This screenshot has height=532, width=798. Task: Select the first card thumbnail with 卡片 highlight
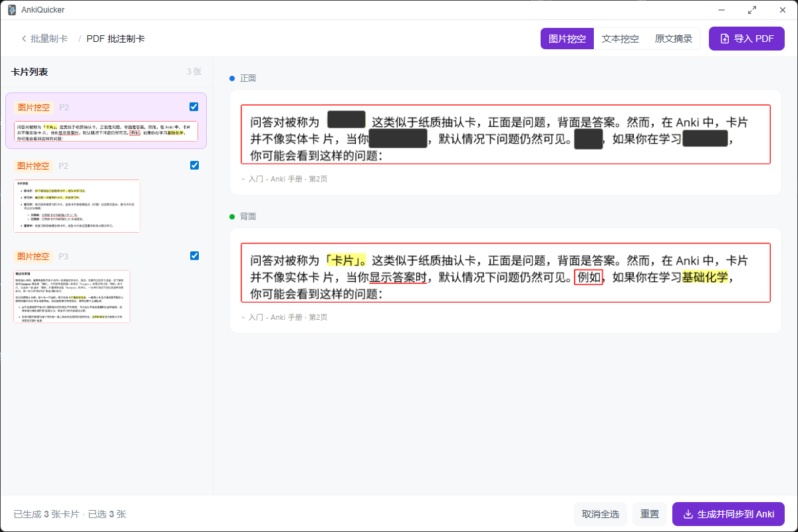[106, 130]
